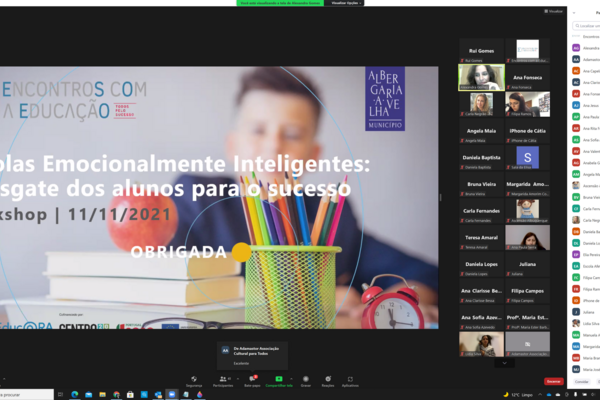Select Filipa Ramos video tile
This screenshot has height=400, width=600.
527,104
